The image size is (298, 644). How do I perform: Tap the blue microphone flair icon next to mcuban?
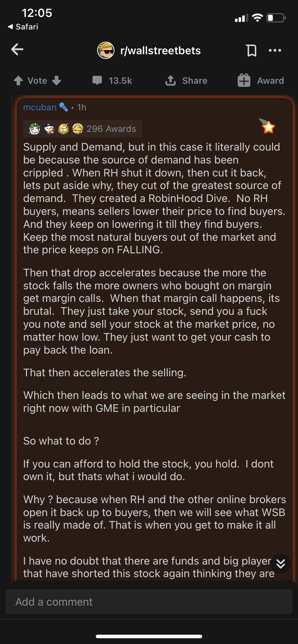[64, 107]
